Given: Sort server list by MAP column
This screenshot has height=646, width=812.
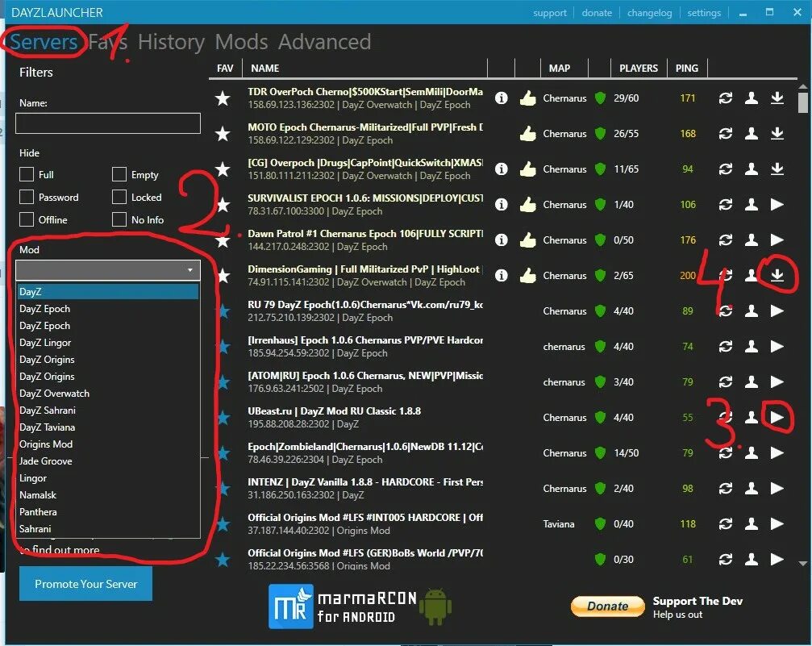Looking at the screenshot, I should tap(560, 69).
